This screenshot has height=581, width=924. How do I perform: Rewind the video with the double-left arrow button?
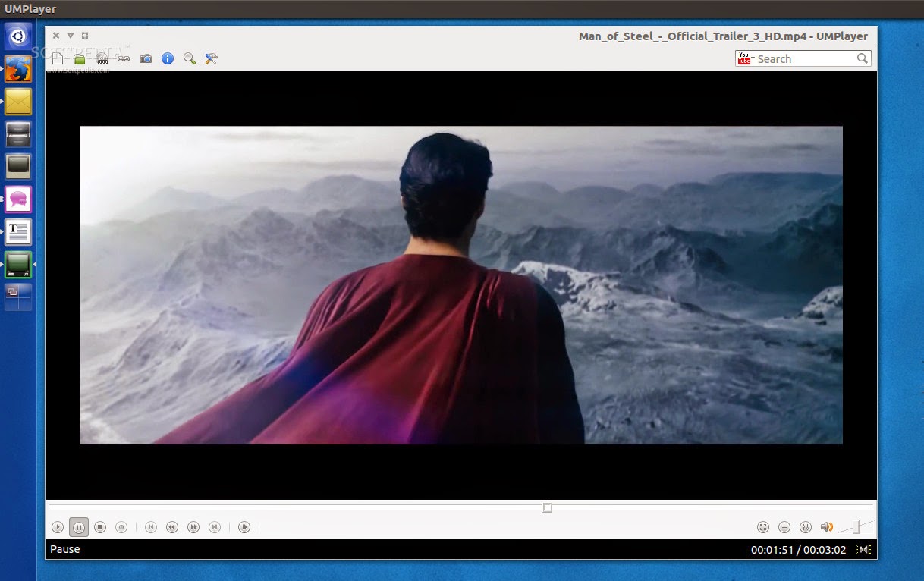coord(172,527)
